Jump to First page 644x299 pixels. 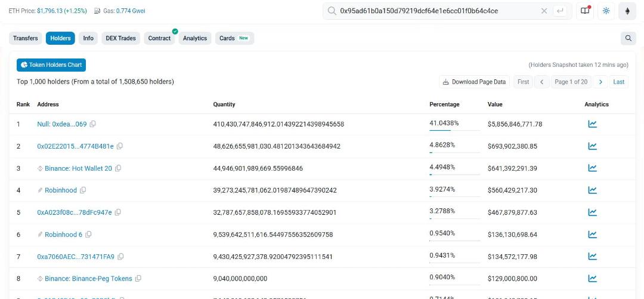(524, 82)
